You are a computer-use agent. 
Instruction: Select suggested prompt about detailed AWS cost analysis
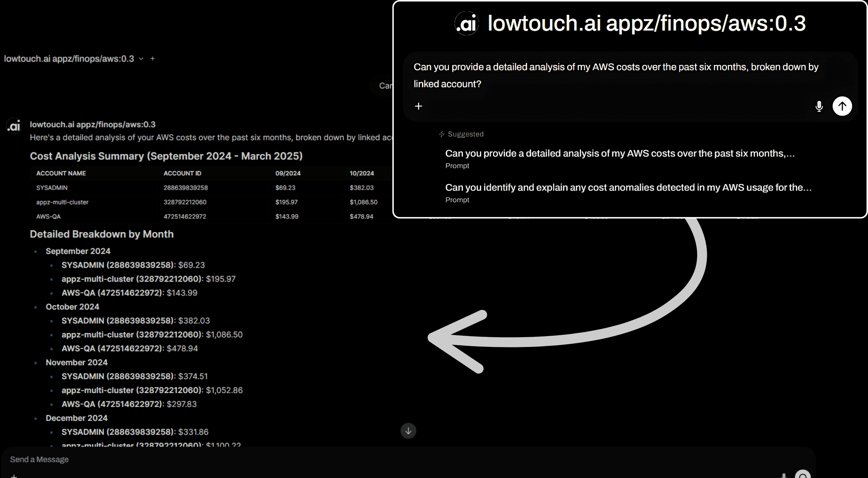pos(620,158)
